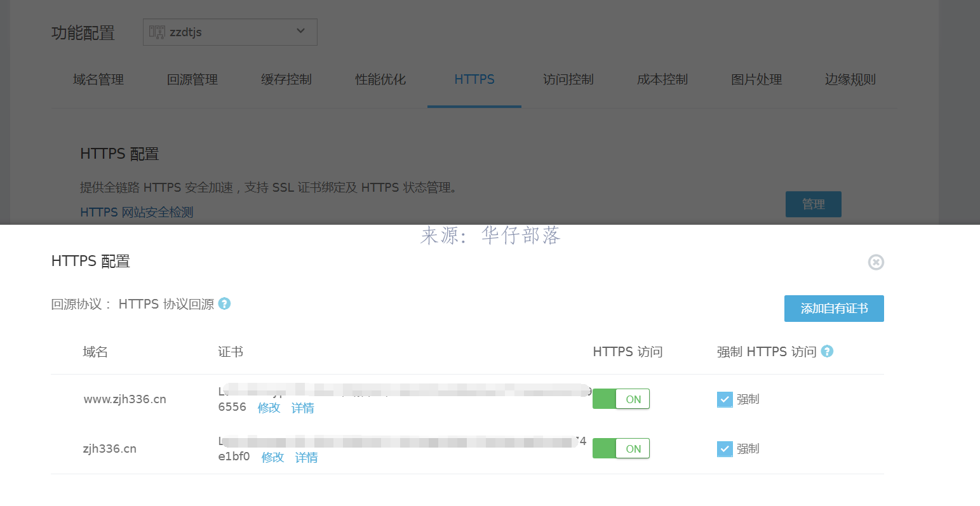Close the HTTPS 配置 dialog

tap(876, 262)
